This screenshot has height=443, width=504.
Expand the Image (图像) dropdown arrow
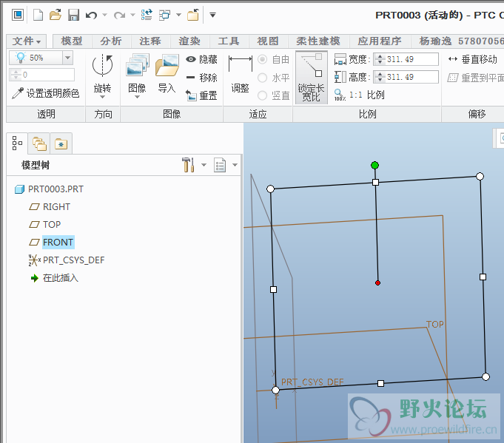point(137,97)
